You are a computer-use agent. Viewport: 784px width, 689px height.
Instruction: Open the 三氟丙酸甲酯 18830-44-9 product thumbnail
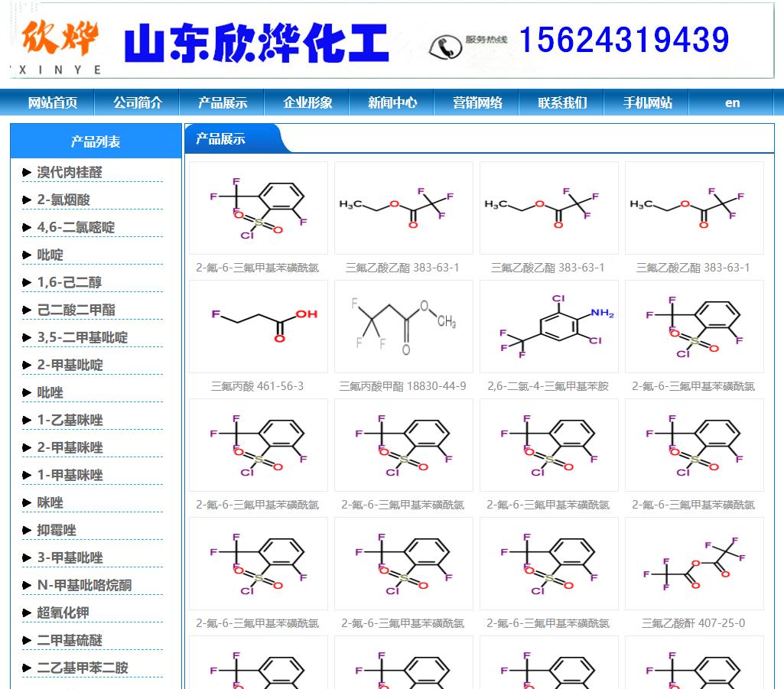403,327
